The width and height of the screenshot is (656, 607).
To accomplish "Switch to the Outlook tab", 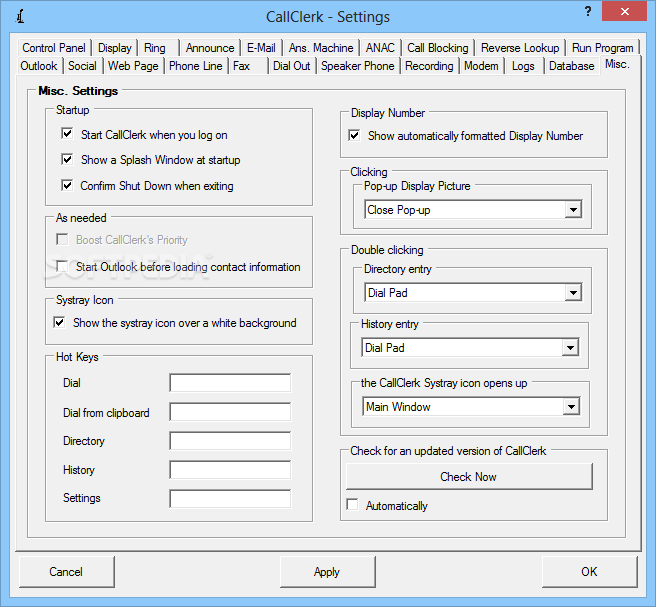I will tap(39, 66).
